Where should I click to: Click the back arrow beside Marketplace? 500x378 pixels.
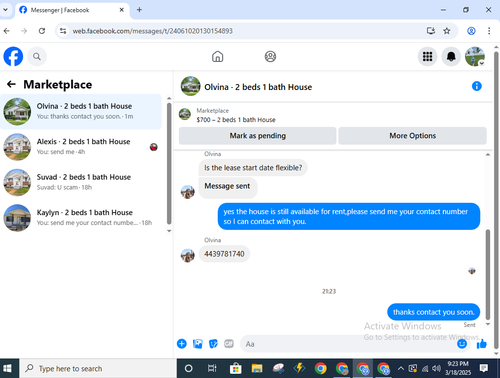coord(11,84)
